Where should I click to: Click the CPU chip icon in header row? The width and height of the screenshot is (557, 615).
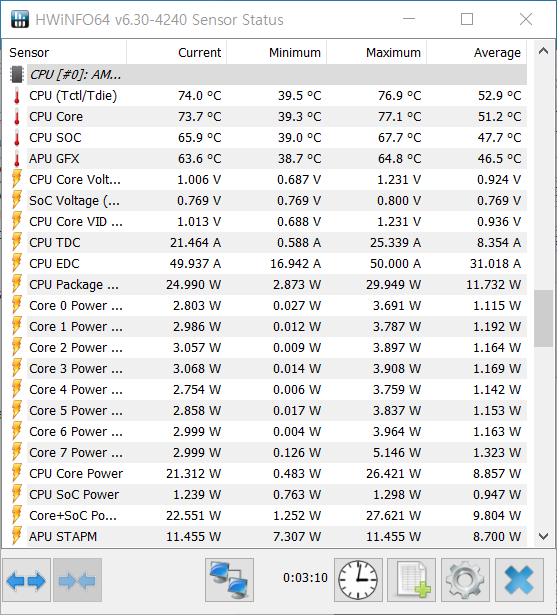point(17,75)
